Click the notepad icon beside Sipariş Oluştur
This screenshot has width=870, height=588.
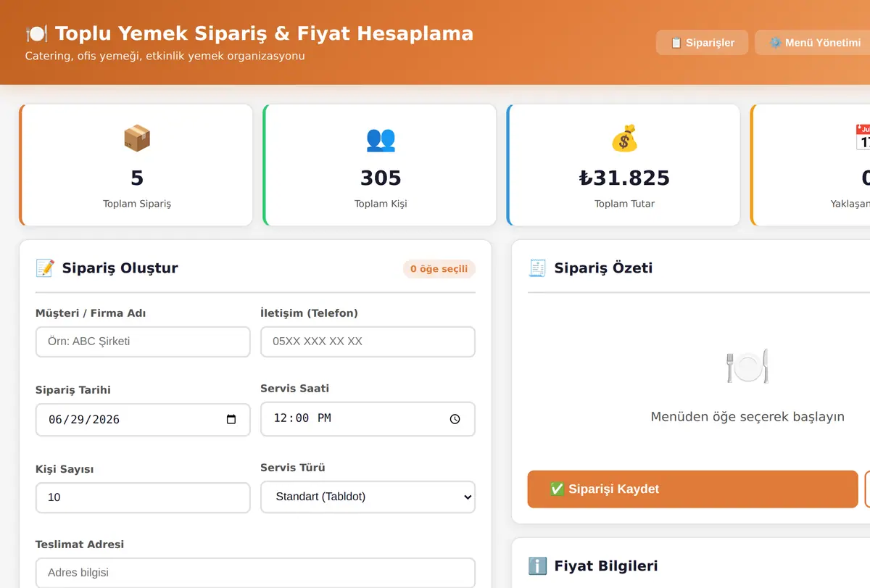(45, 268)
